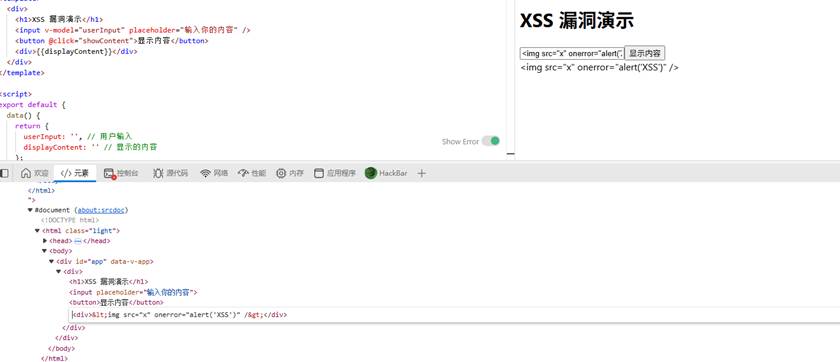The height and width of the screenshot is (362, 840).
Task: Focus the preview input field with img payload
Action: [572, 54]
